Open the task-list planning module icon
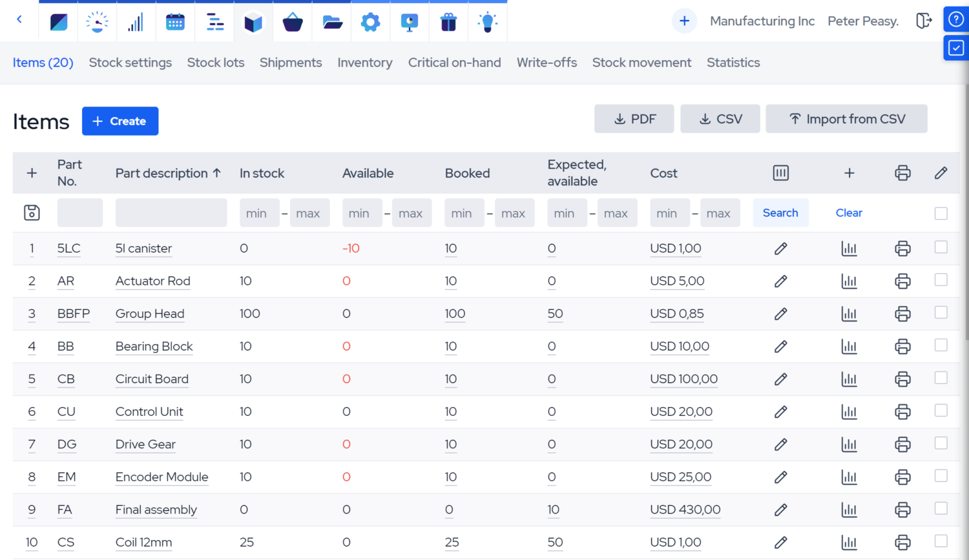The image size is (969, 560). [x=214, y=21]
